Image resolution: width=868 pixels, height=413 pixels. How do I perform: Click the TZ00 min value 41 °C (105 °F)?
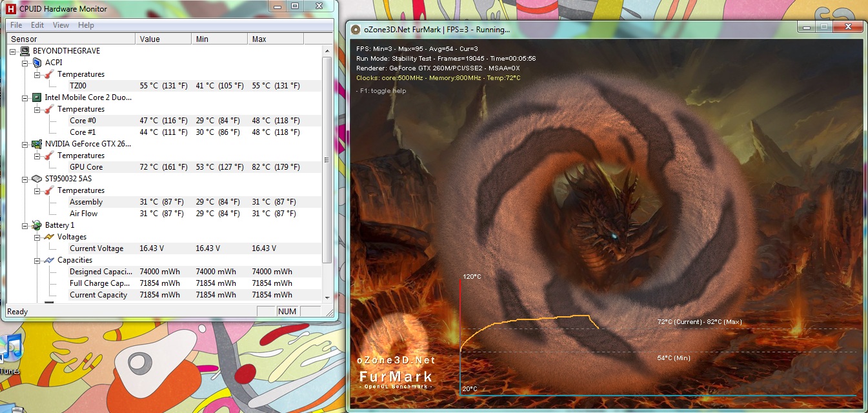219,86
